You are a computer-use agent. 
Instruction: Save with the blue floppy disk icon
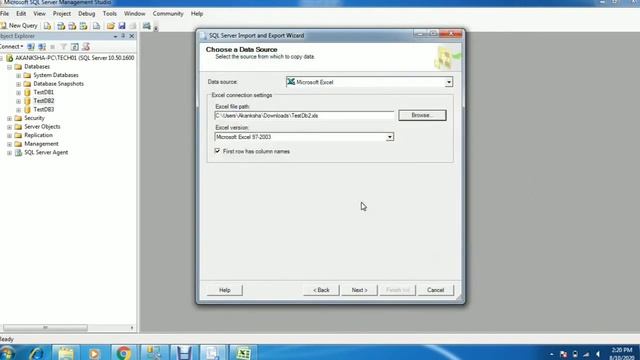122,26
